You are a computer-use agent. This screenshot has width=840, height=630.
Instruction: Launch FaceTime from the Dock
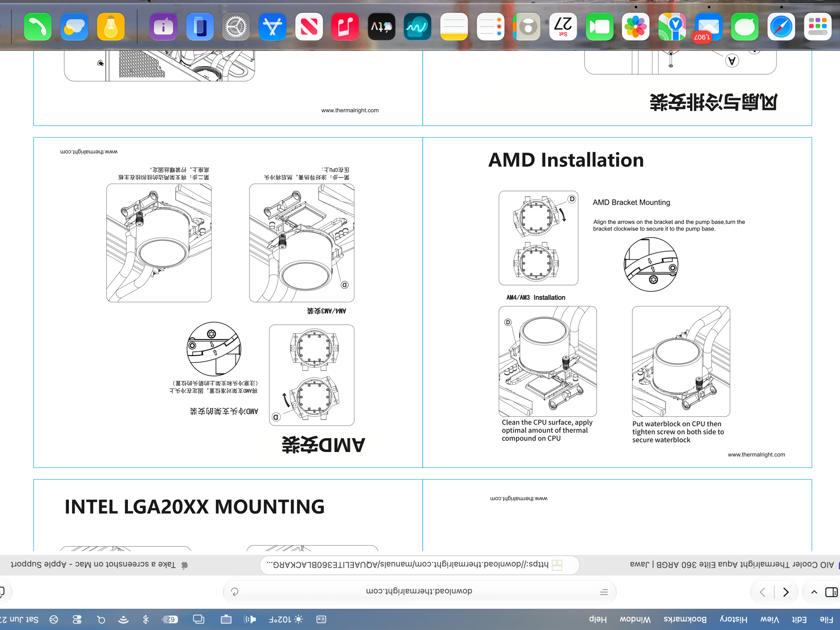tap(600, 27)
